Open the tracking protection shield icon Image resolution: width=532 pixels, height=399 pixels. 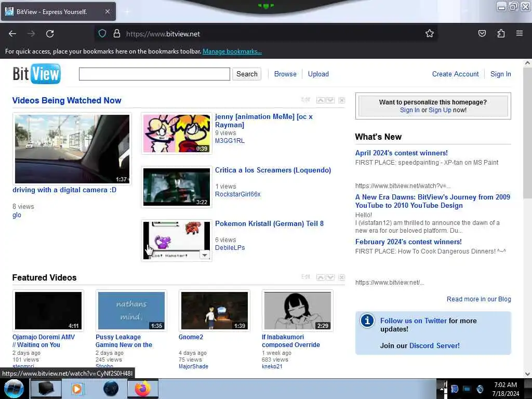(102, 34)
